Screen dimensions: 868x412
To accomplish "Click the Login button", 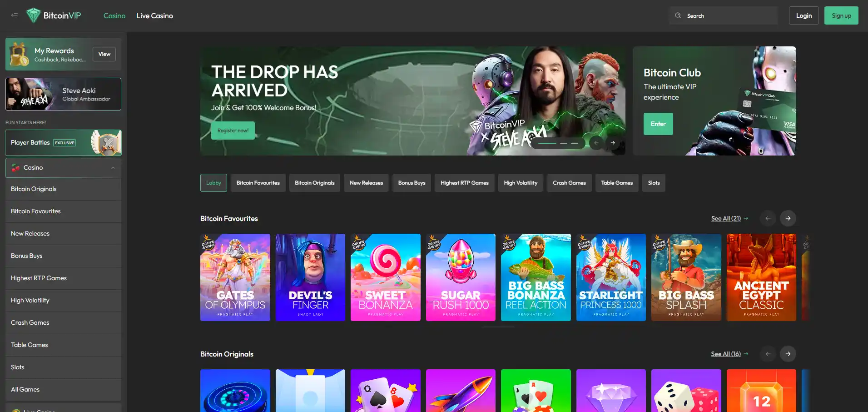I will pyautogui.click(x=804, y=15).
